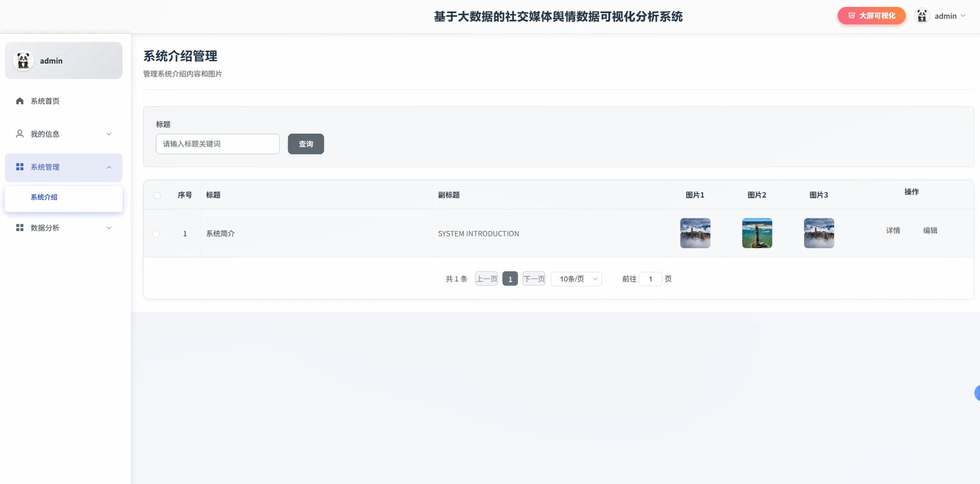Click the home icon beside 系统首页

(20, 101)
